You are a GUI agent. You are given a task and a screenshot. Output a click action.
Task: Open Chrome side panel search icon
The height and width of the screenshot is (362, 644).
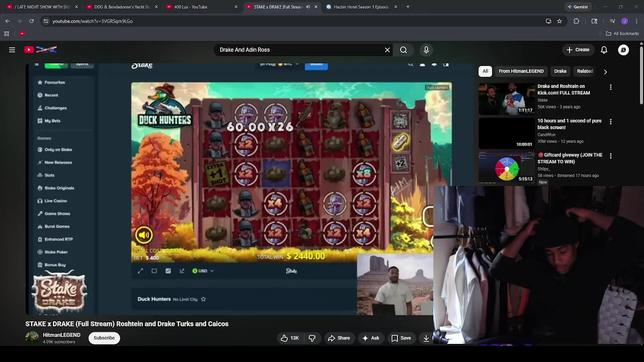click(x=594, y=21)
